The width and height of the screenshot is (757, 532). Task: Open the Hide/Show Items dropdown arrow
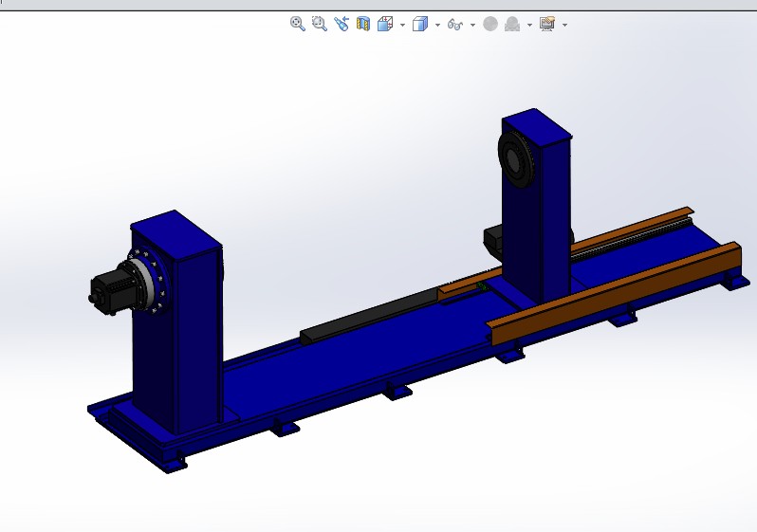tap(472, 25)
